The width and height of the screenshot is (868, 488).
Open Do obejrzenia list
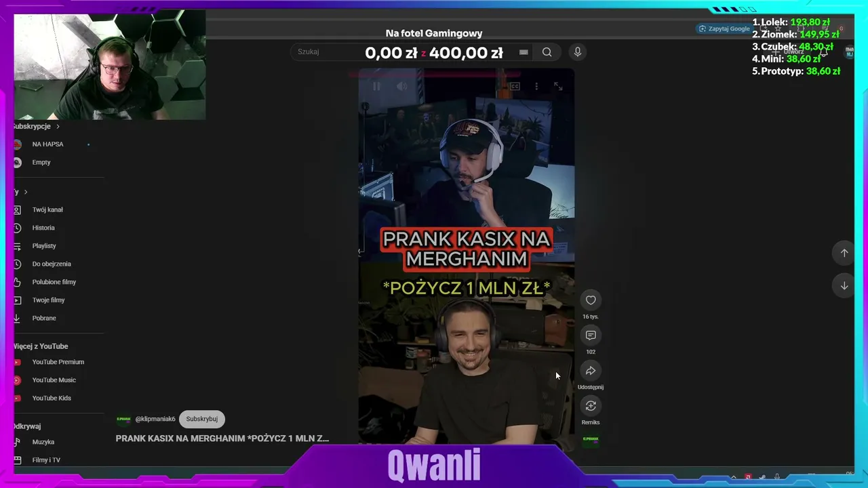[53, 264]
